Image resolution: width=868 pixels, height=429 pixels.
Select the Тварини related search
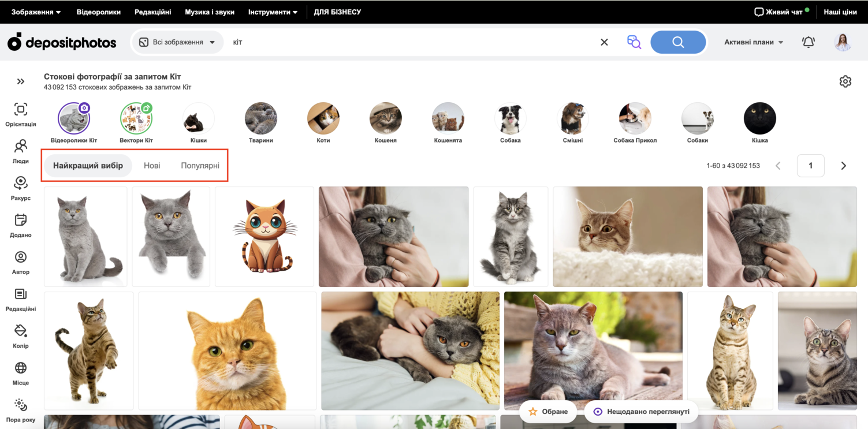coord(261,122)
